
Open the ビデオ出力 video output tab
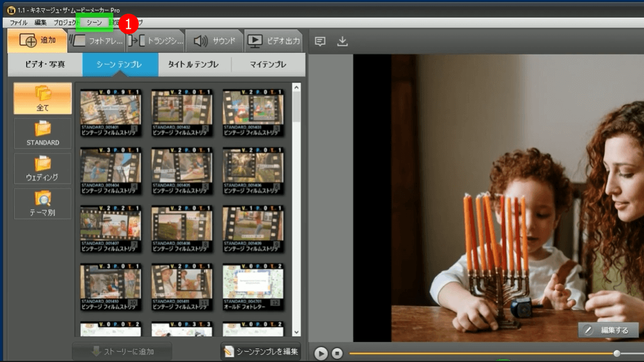pyautogui.click(x=274, y=41)
